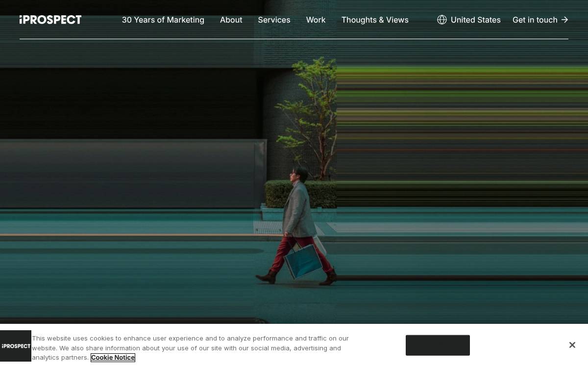Click the globe icon beside United States
Image resolution: width=588 pixels, height=368 pixels.
click(442, 20)
